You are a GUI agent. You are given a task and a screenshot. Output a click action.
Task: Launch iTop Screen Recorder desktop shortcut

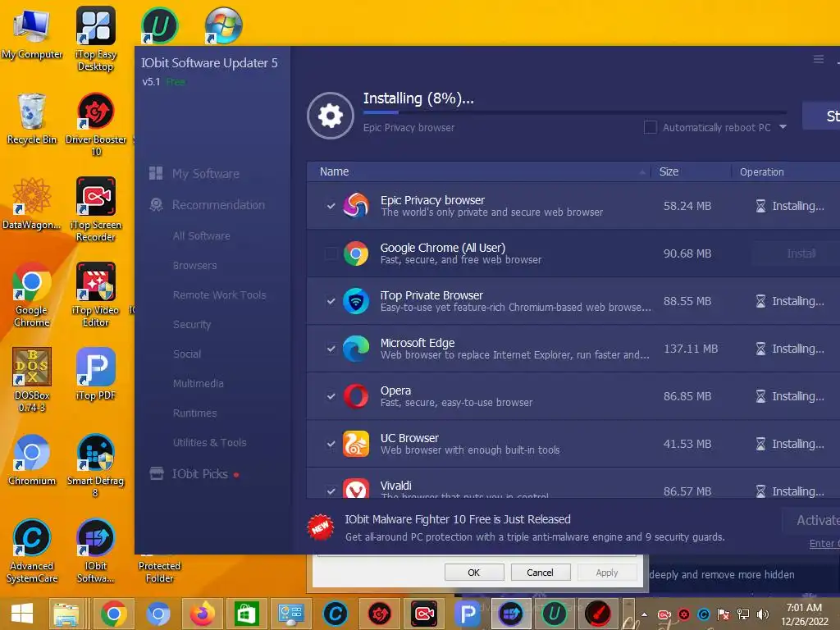click(x=95, y=209)
